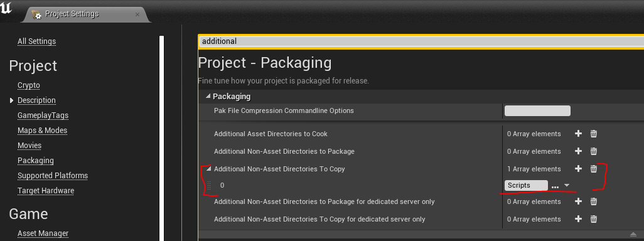This screenshot has height=241, width=644.
Task: Browse for Scripts directory with ellipsis button
Action: [x=555, y=186]
